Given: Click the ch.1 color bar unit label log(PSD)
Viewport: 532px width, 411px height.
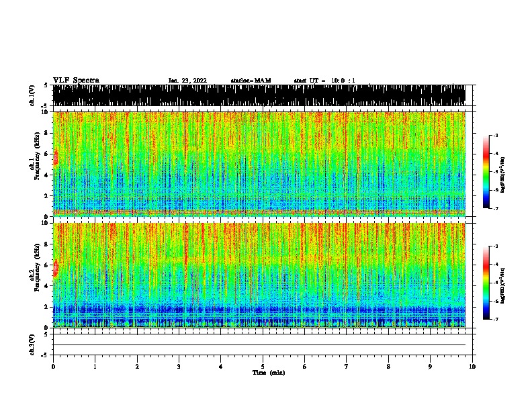Looking at the screenshot, I should tap(502, 175).
